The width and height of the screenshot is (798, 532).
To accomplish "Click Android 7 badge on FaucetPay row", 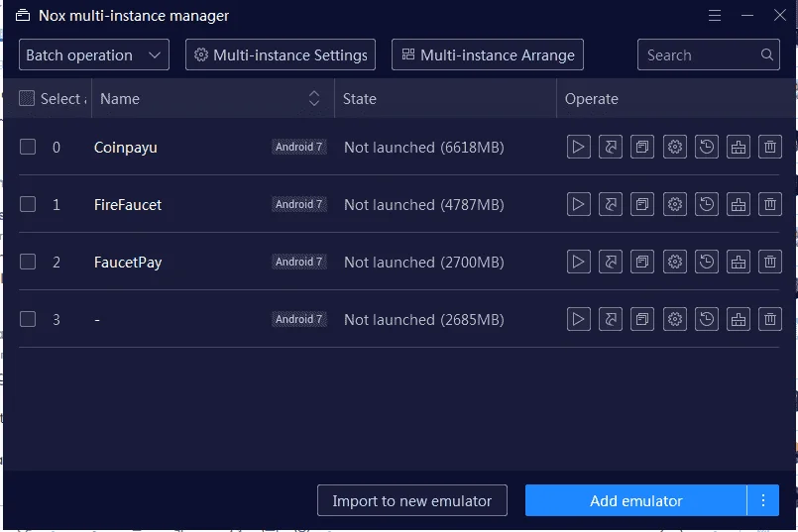I will (x=298, y=262).
